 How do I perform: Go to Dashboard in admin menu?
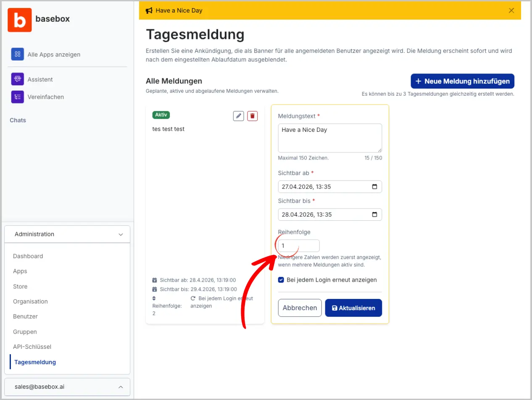[28, 256]
